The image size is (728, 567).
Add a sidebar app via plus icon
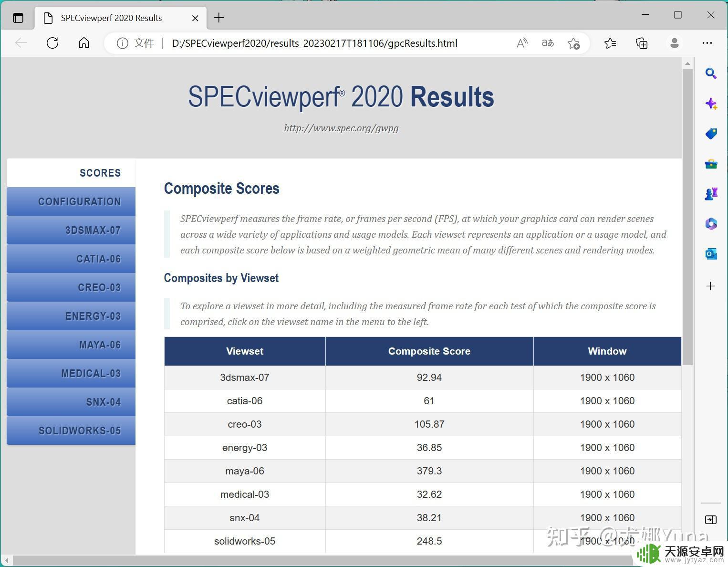tap(711, 286)
